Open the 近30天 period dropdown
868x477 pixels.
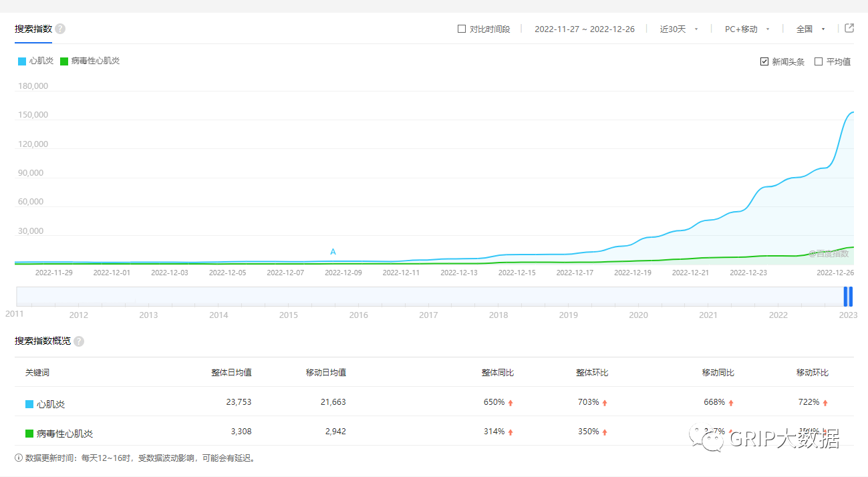coord(679,29)
